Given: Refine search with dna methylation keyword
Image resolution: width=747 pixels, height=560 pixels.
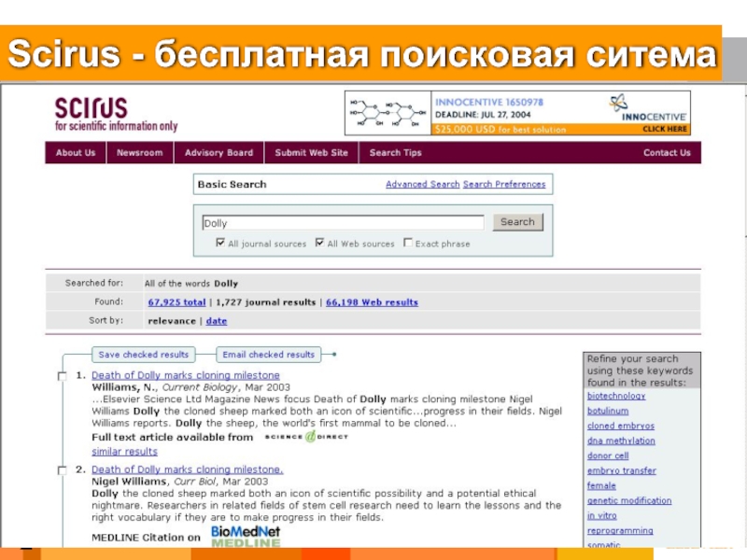Looking at the screenshot, I should coord(621,441).
